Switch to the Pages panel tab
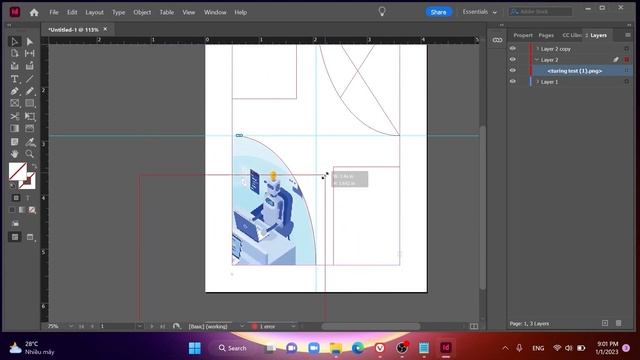 coord(546,35)
